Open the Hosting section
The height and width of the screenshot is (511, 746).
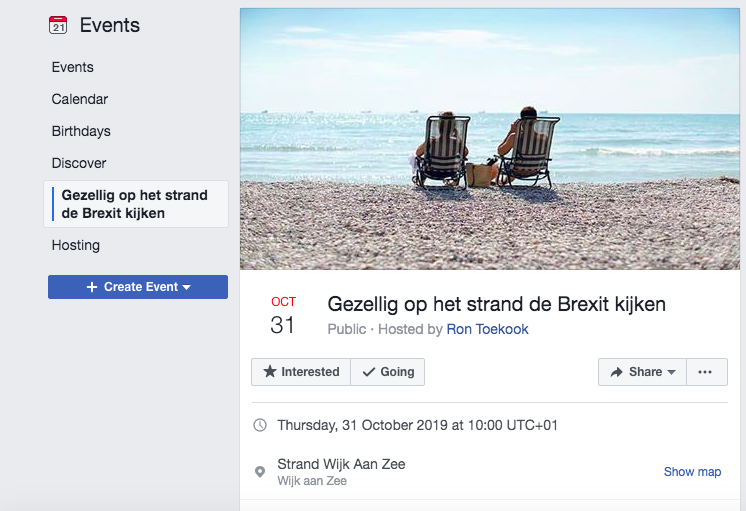(76, 245)
